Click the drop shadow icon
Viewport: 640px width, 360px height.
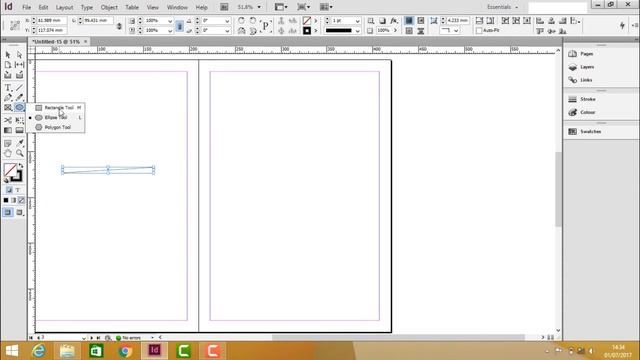(x=382, y=20)
